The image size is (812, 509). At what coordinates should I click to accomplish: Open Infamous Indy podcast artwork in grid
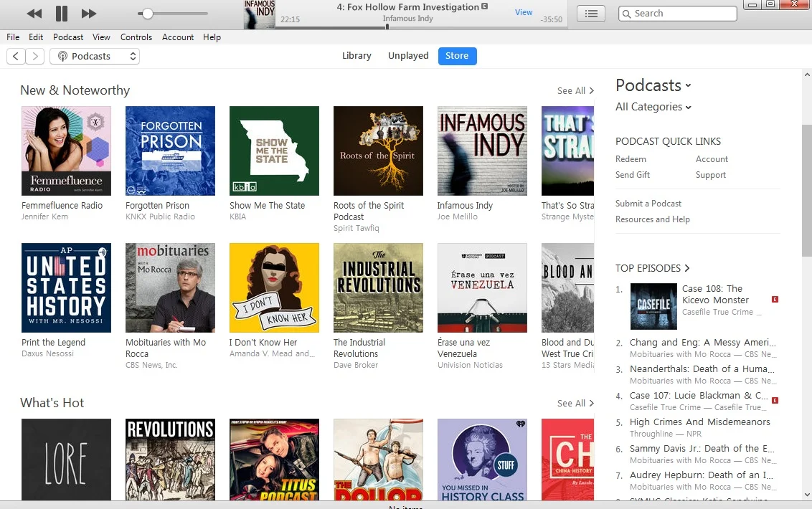point(483,151)
